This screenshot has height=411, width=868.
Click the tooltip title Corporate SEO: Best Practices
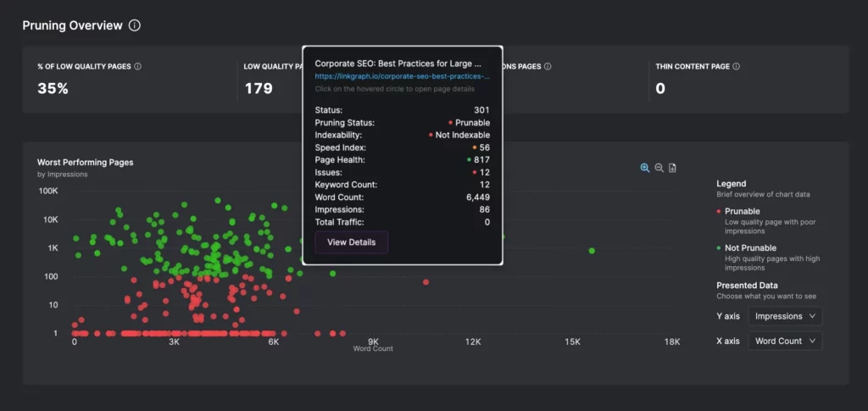point(398,63)
